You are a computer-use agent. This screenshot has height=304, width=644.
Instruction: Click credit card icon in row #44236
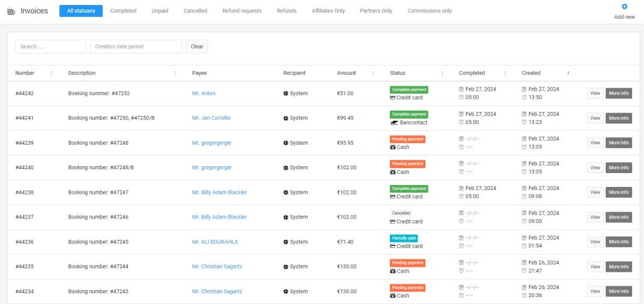pyautogui.click(x=392, y=246)
